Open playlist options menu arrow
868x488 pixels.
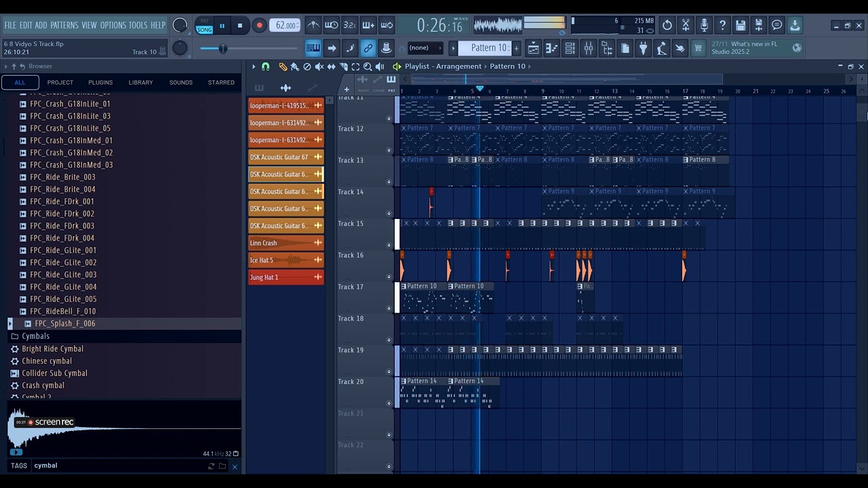(254, 66)
